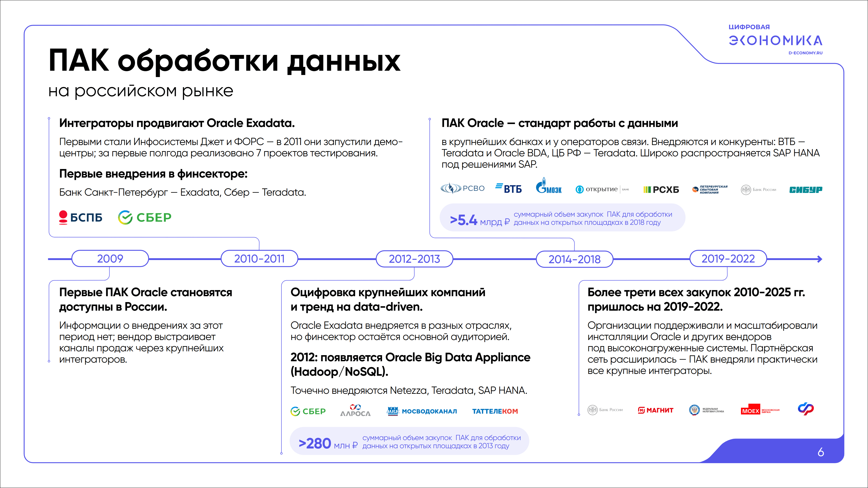This screenshot has height=488, width=868.
Task: Click the MOEX Московская биржа logo
Action: pos(760,409)
